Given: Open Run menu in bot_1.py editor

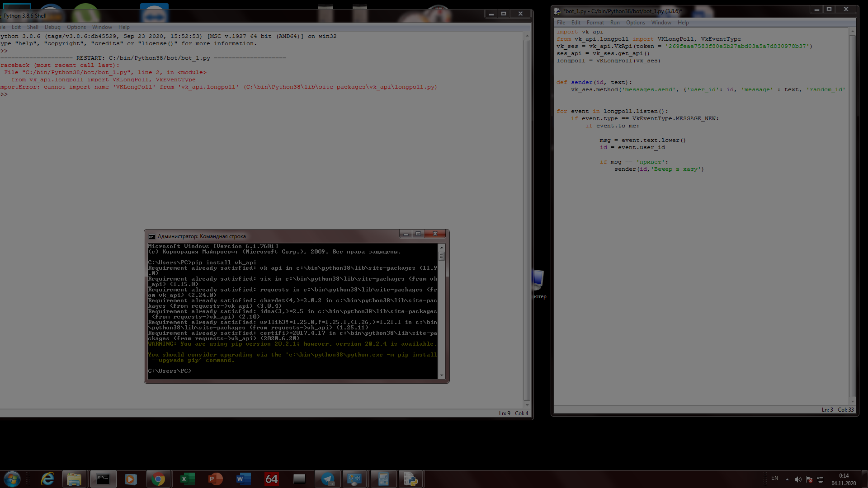Looking at the screenshot, I should (615, 23).
